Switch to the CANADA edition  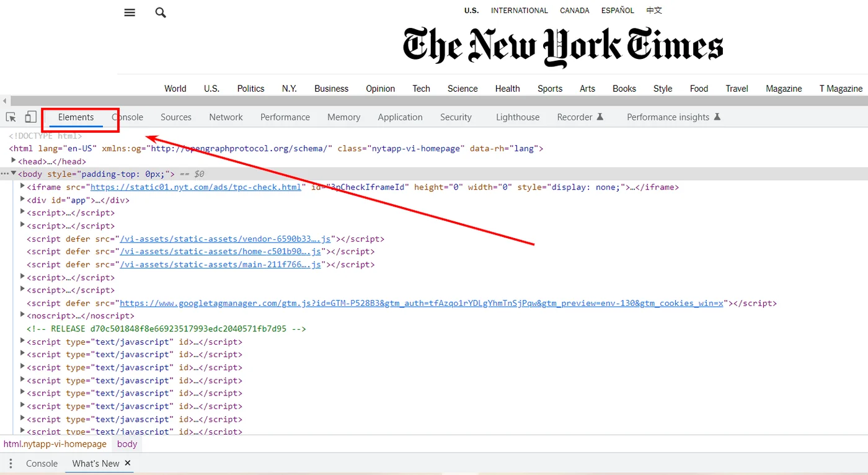click(575, 11)
